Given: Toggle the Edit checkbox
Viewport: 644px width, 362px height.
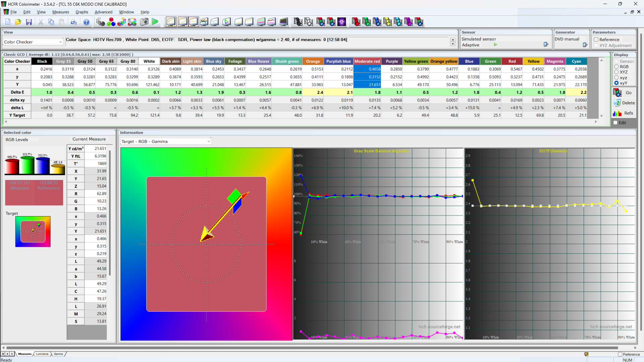Looking at the screenshot, I should click(x=615, y=123).
